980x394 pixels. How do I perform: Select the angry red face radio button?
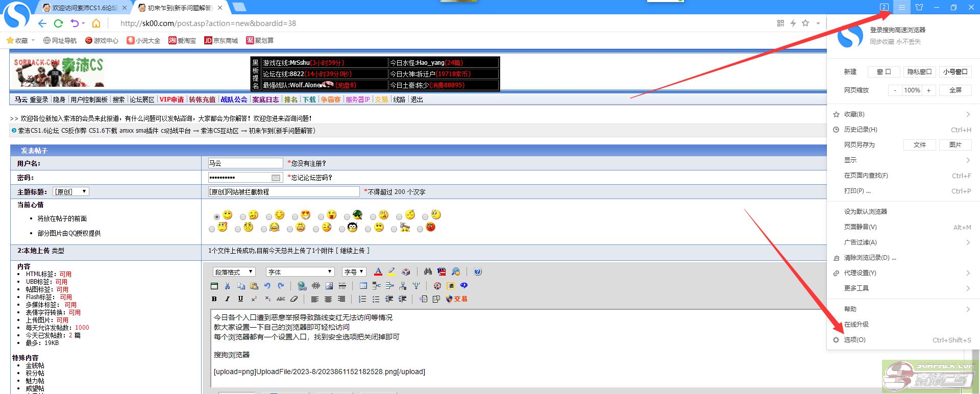420,229
